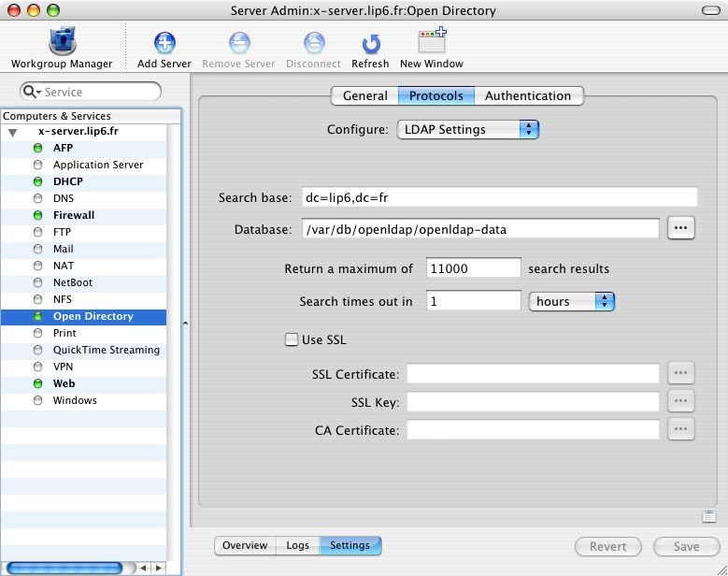Click the small document icon at bottom right
Screen dimensions: 728x576
tap(709, 516)
